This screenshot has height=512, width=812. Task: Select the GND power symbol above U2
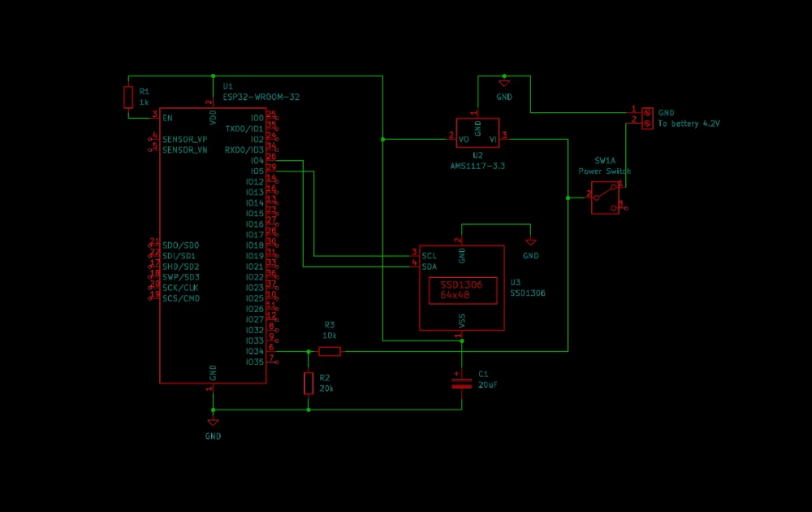tap(504, 82)
